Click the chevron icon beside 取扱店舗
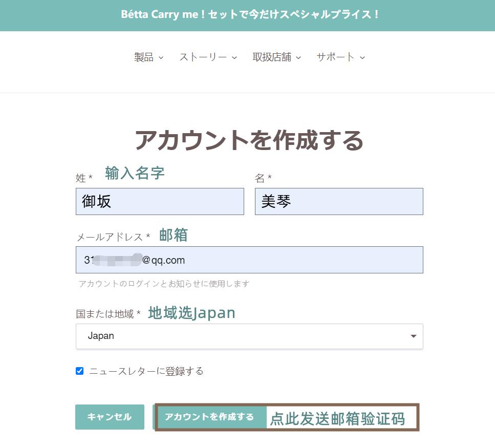Viewport: 495px width, 448px height. point(298,58)
